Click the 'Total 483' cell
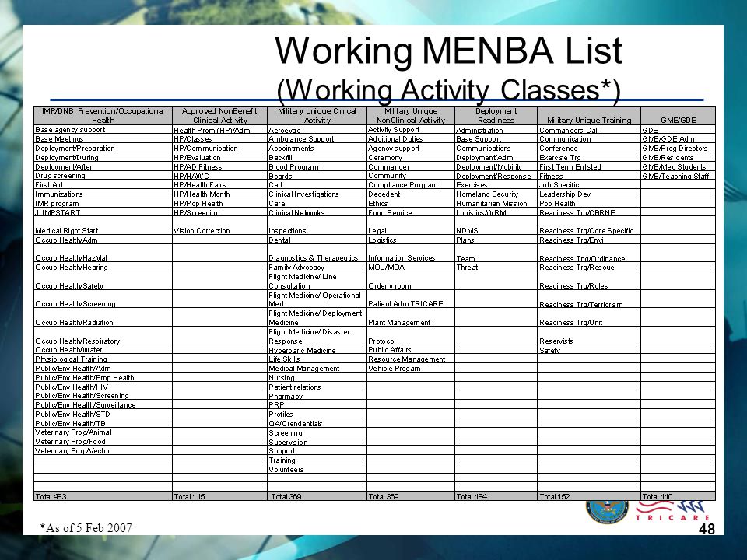 click(103, 496)
